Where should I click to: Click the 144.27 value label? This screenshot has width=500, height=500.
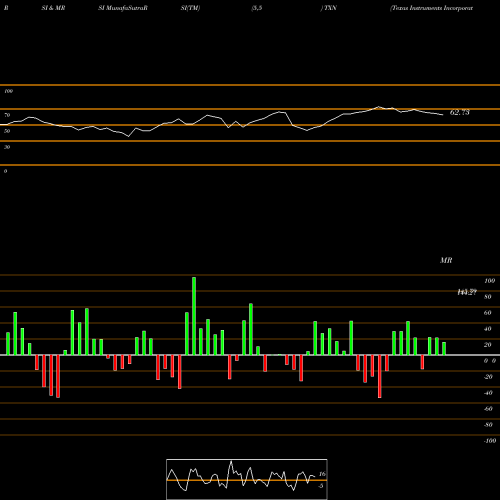[x=467, y=292]
